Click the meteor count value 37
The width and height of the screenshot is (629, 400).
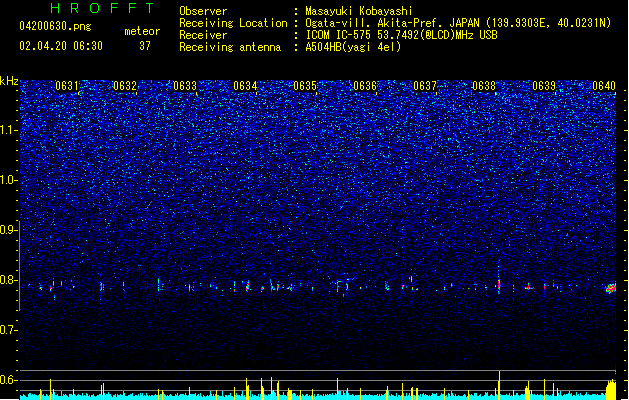click(145, 46)
